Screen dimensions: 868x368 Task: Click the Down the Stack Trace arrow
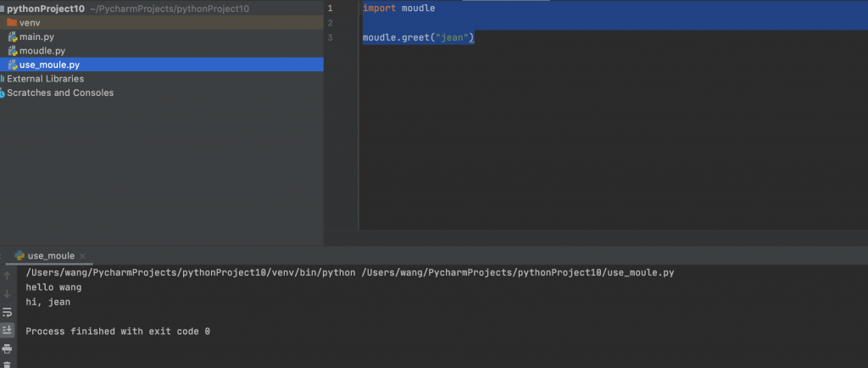click(7, 294)
